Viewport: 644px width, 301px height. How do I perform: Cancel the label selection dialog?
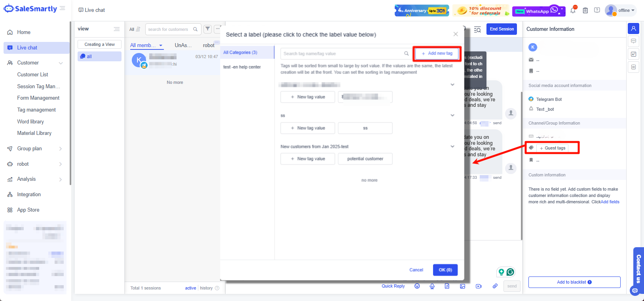coord(416,270)
